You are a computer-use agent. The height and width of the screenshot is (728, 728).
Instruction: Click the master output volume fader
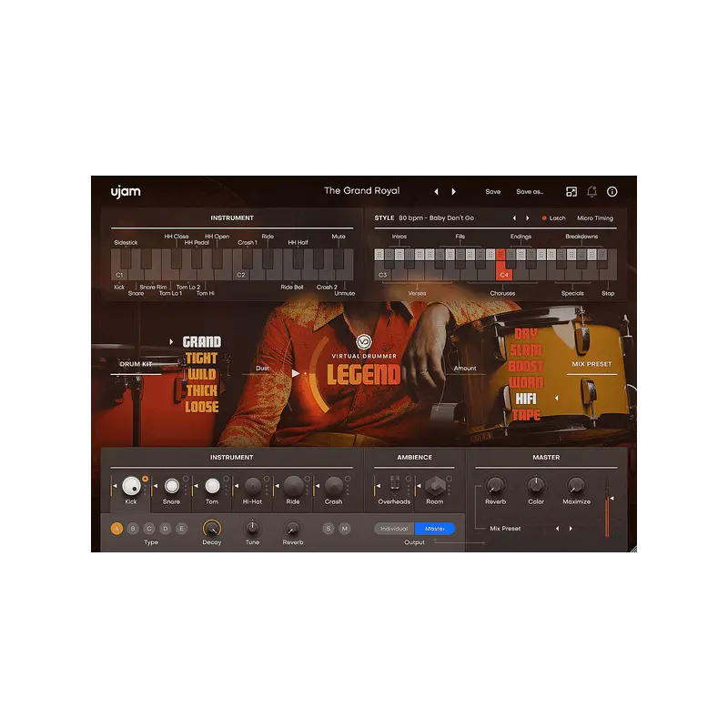609,509
